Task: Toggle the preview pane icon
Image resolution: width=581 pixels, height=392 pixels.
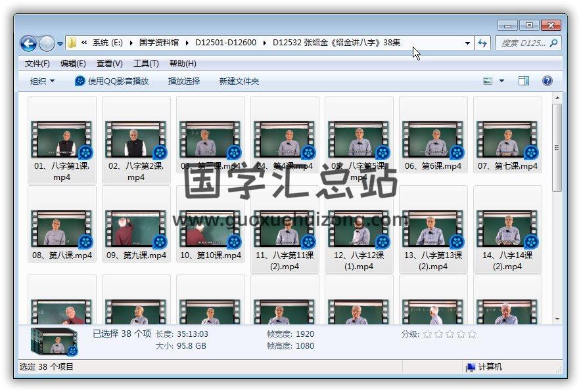Action: pyautogui.click(x=524, y=81)
